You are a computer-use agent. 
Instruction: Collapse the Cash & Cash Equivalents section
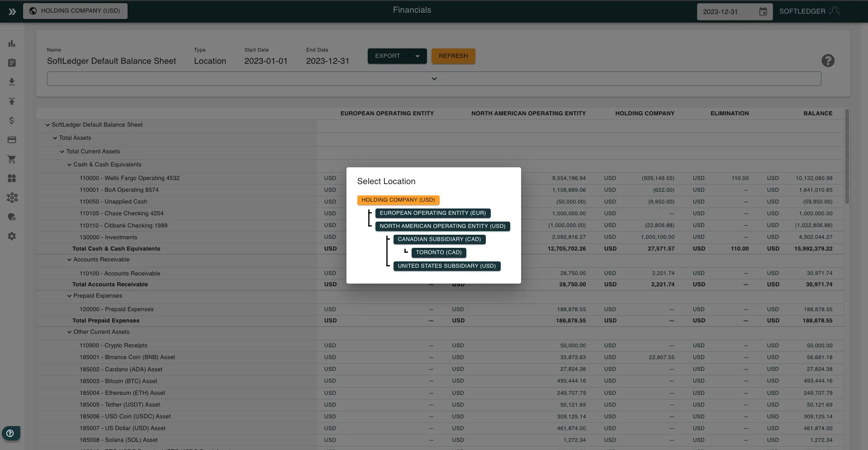pyautogui.click(x=69, y=165)
